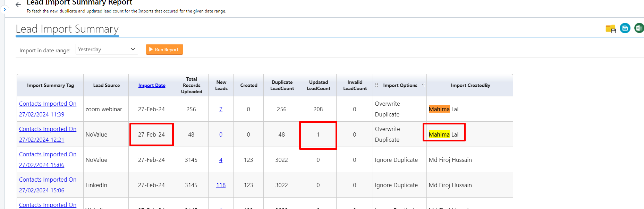Click the back arrow beside report title
The image size is (644, 209).
(x=18, y=5)
